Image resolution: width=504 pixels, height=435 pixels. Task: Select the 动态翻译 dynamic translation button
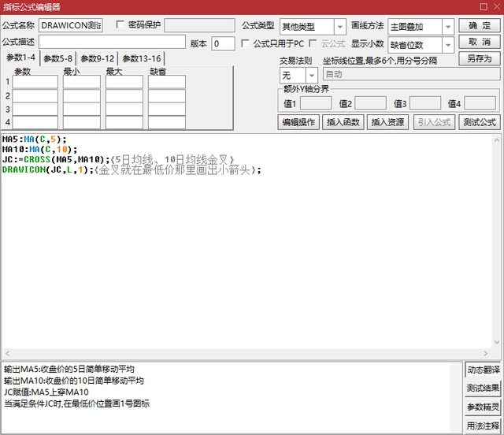pyautogui.click(x=483, y=370)
